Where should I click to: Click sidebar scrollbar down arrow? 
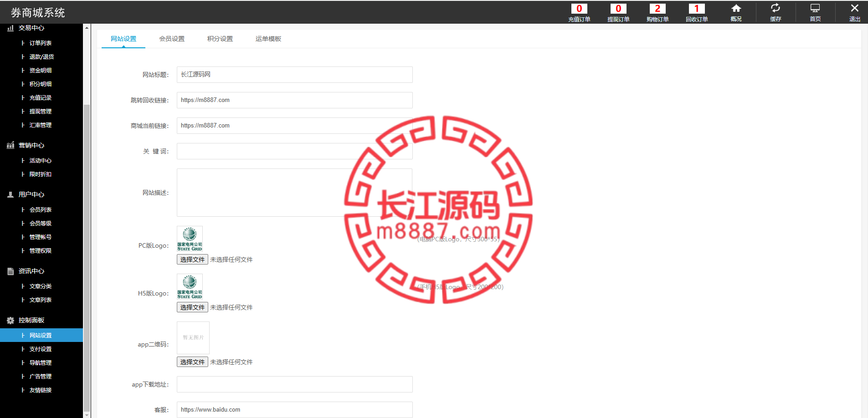[x=87, y=415]
